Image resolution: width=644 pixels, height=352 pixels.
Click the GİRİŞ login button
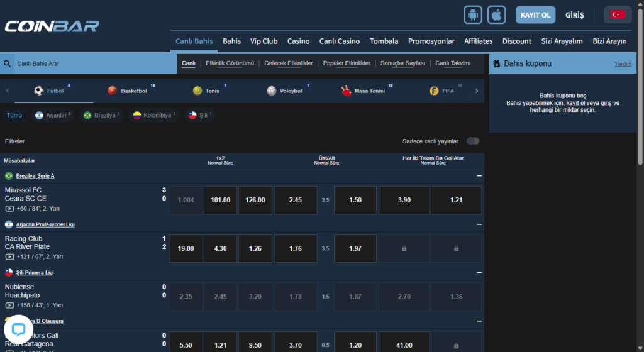click(574, 15)
